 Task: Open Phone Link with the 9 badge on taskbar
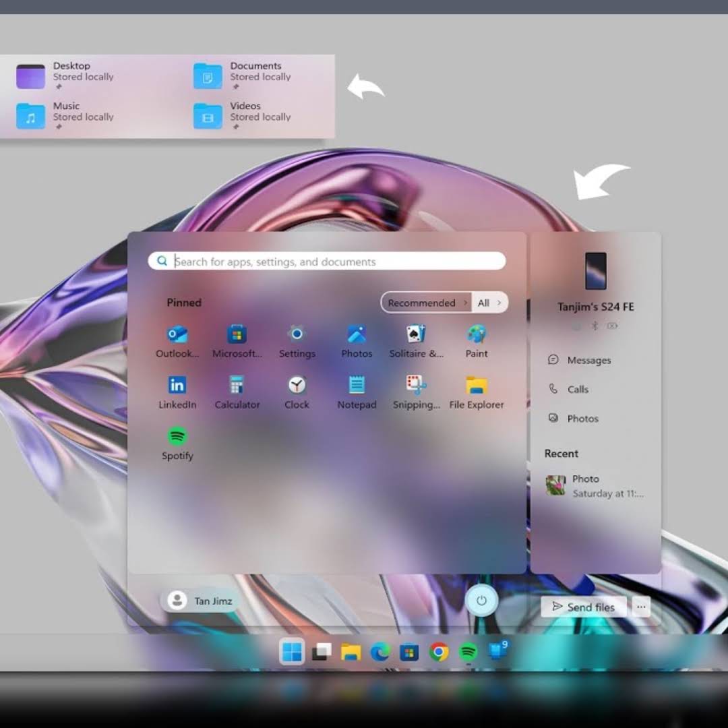497,651
